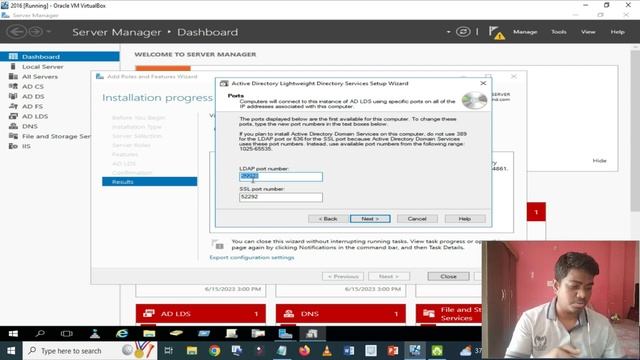Click Back in the AD LDS Setup Wizard
Viewport: 640px width, 360px height.
coord(328,219)
